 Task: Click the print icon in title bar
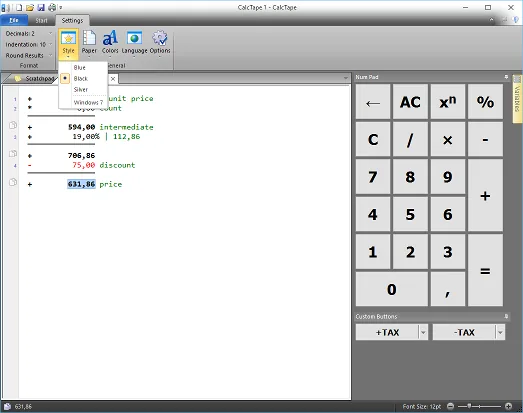(52, 7)
